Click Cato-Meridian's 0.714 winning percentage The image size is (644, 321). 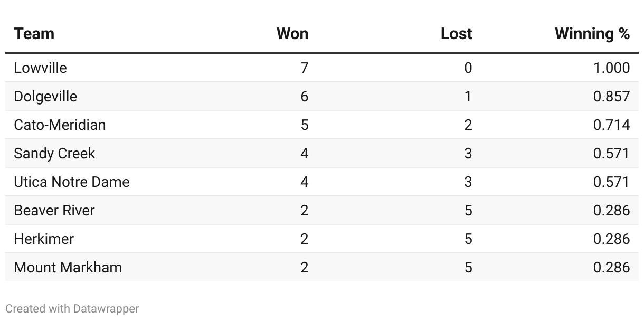point(612,125)
